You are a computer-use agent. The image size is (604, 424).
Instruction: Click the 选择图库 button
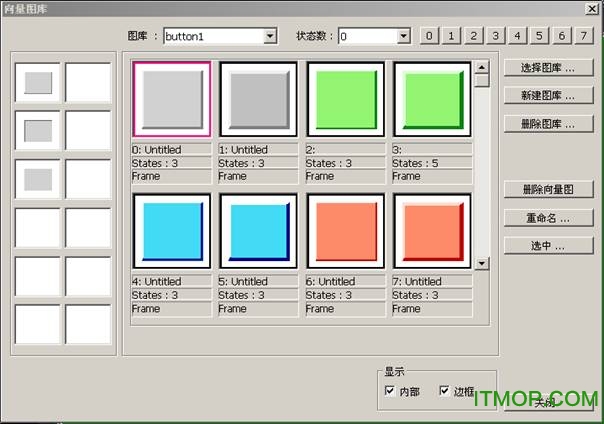tap(549, 69)
